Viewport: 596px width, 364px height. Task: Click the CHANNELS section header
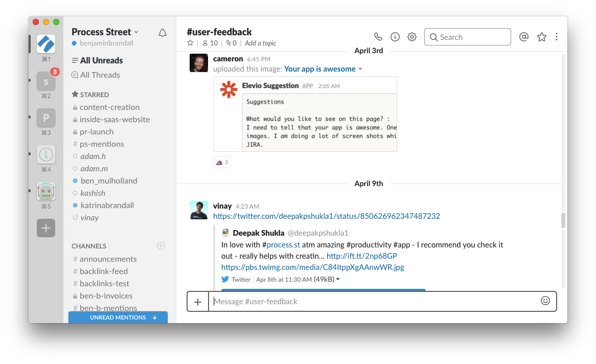[89, 246]
